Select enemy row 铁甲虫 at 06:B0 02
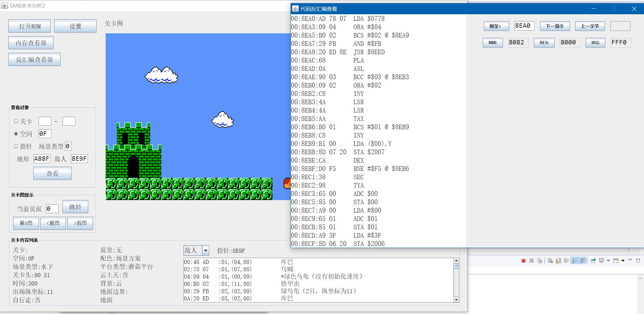This screenshot has height=314, width=644. [x=319, y=284]
